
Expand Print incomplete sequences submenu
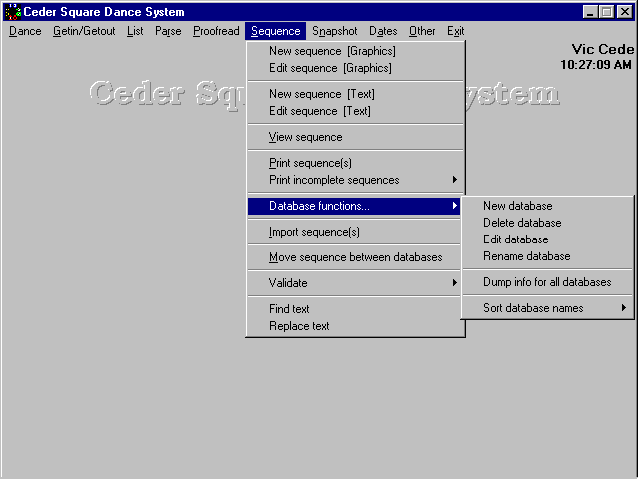pos(355,180)
